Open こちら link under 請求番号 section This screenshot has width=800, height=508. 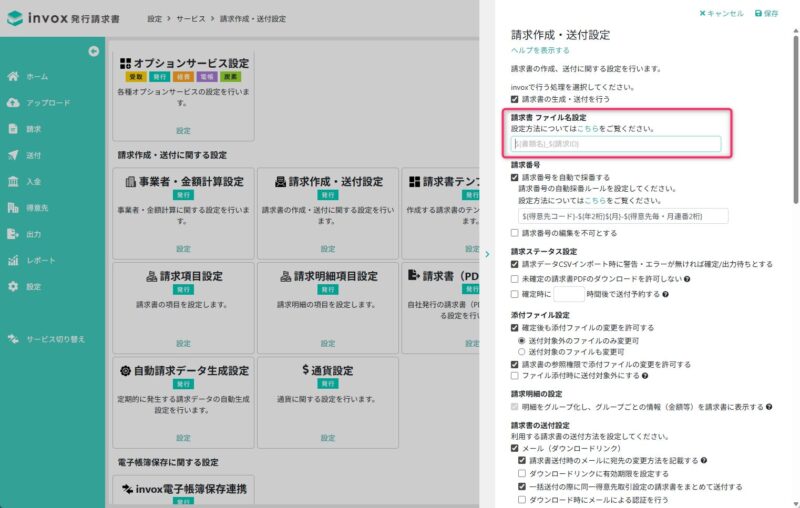595,201
